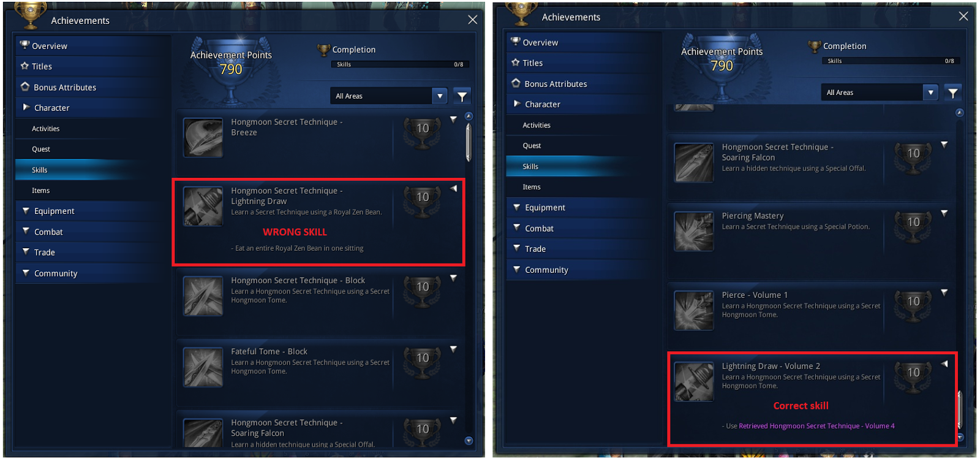The width and height of the screenshot is (980, 461).
Task: Click the Piercing Mastery skill icon
Action: [693, 231]
